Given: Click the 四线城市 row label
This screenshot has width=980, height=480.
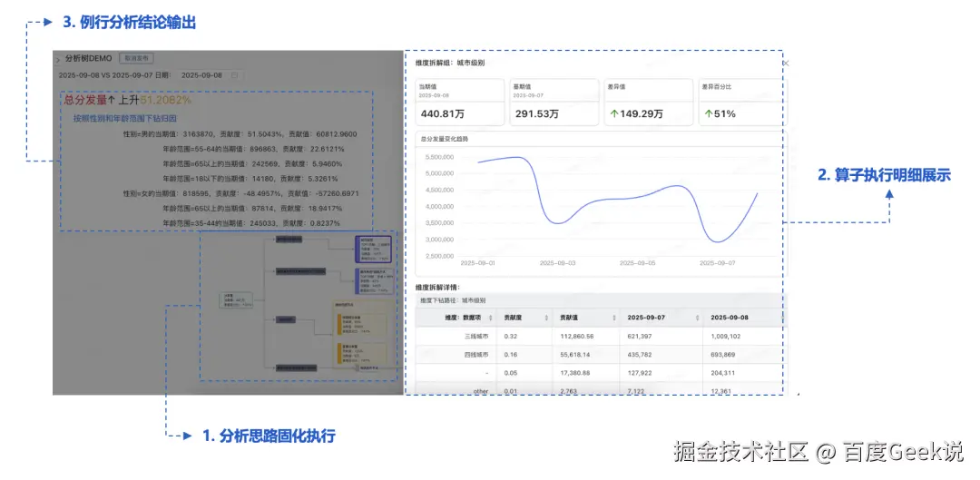Looking at the screenshot, I should point(475,355).
